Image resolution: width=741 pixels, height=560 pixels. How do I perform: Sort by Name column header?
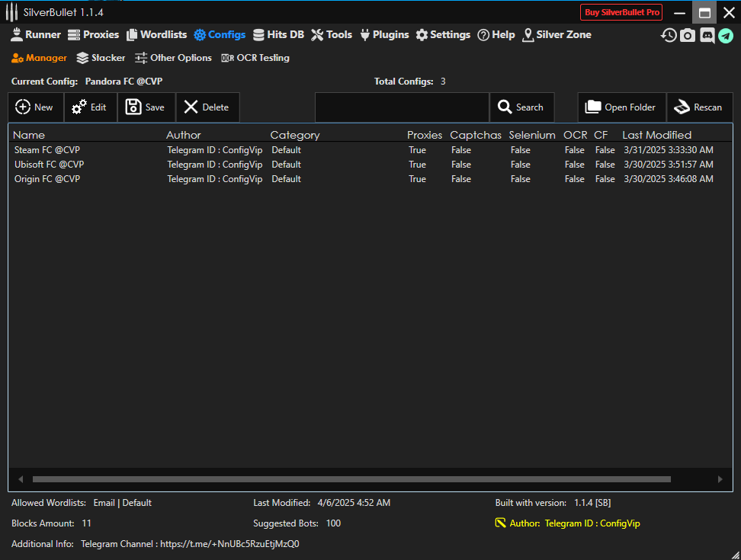[x=29, y=135]
